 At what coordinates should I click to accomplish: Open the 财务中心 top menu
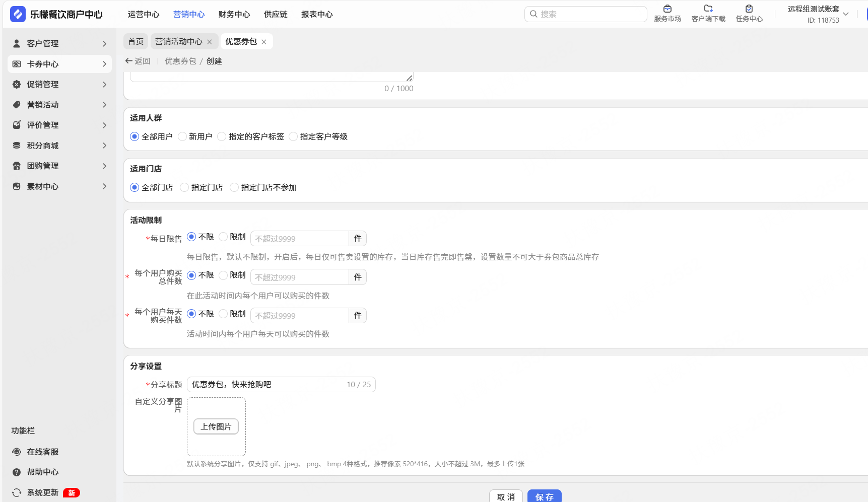coord(234,14)
